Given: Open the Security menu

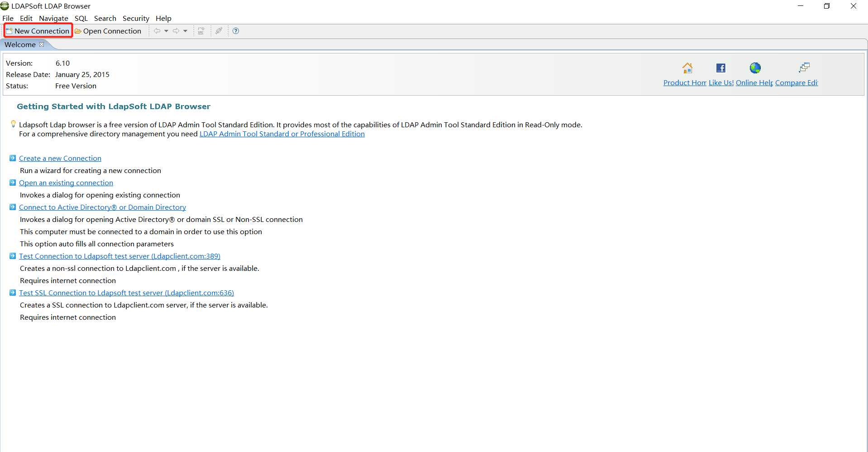Looking at the screenshot, I should [136, 18].
